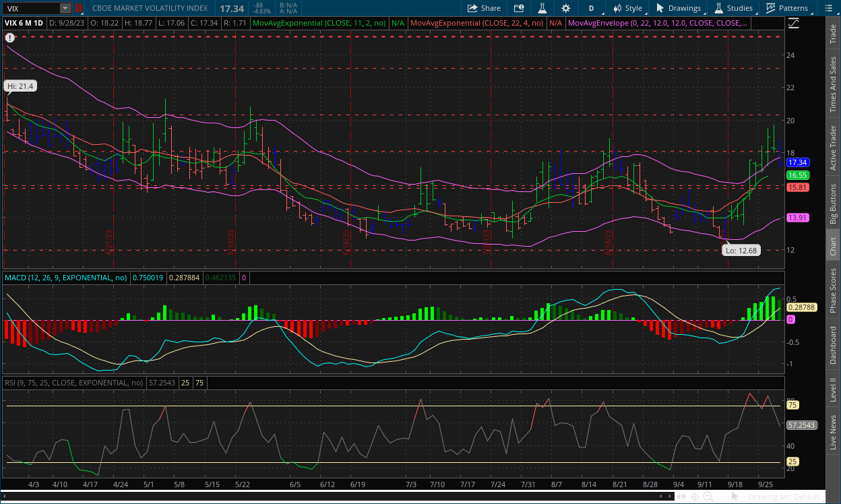Click the VIX 6 M 1D chart label
Viewport: 841px width, 504px height.
tap(24, 23)
